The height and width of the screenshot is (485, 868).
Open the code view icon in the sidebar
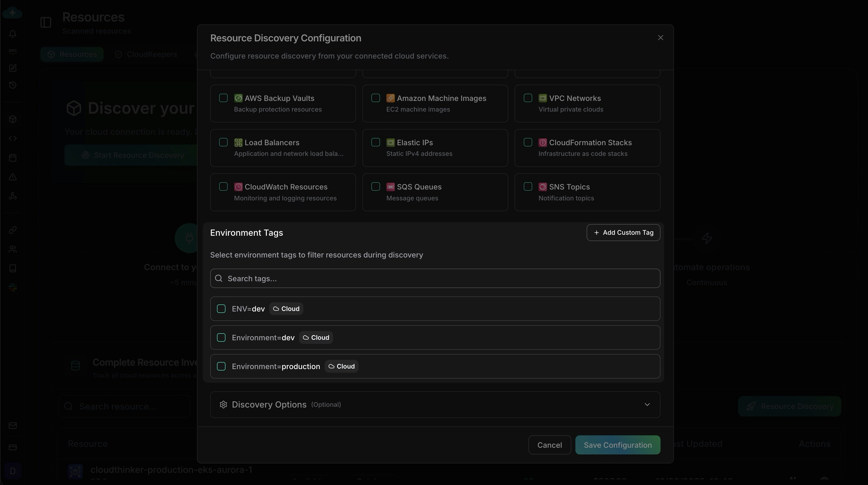pos(13,138)
